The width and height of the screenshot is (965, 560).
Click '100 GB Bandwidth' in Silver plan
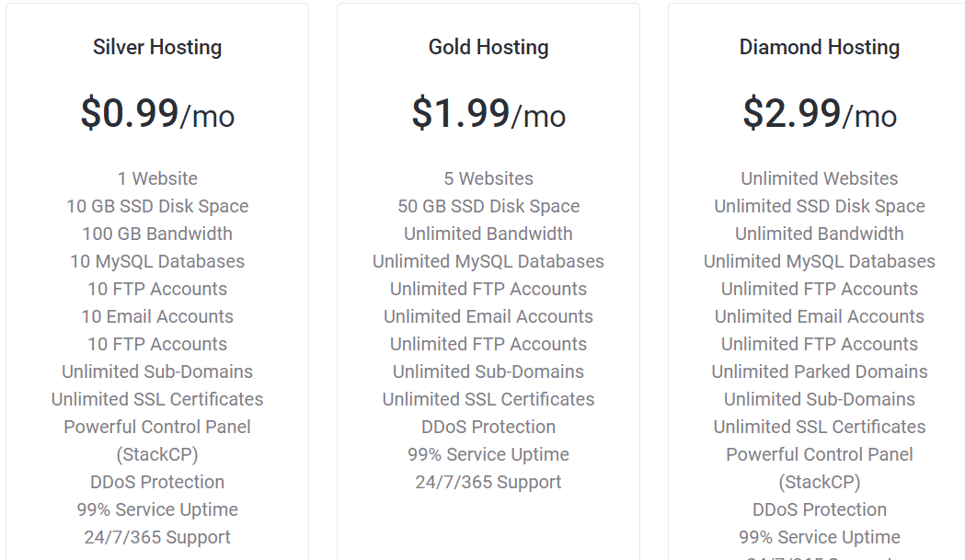pyautogui.click(x=157, y=234)
